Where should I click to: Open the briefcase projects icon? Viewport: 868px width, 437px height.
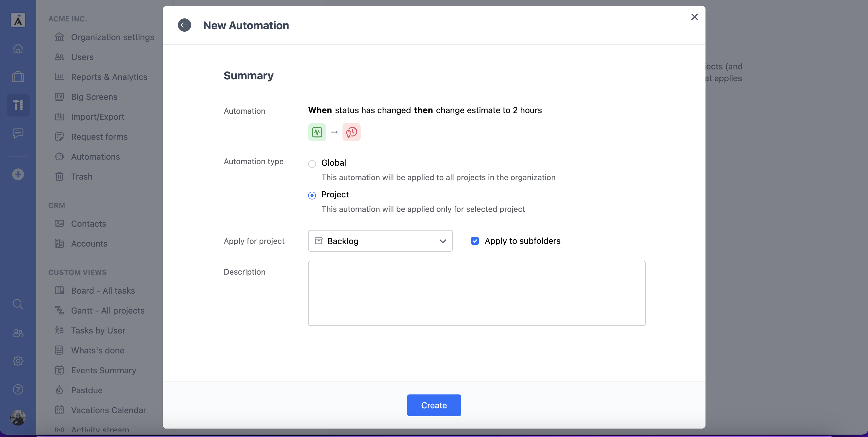[18, 77]
